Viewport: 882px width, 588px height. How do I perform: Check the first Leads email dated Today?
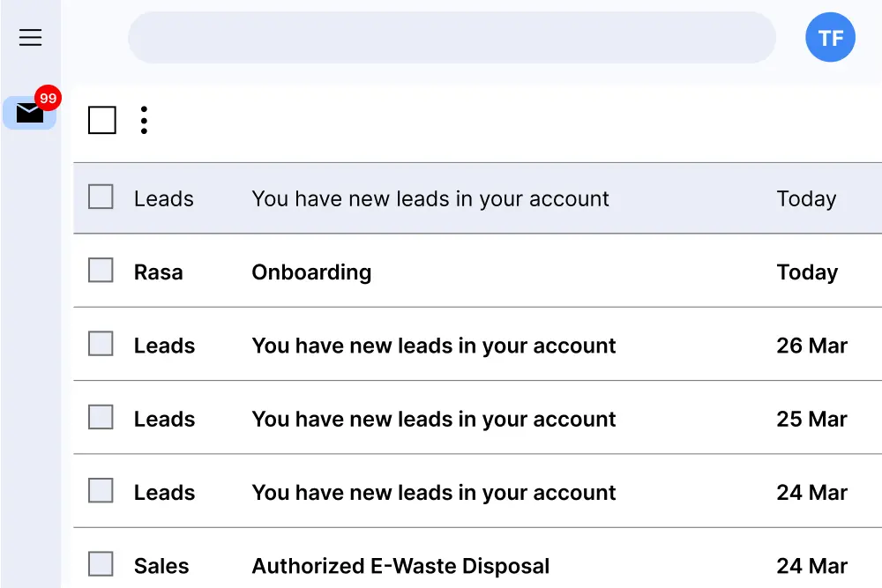[x=101, y=197]
